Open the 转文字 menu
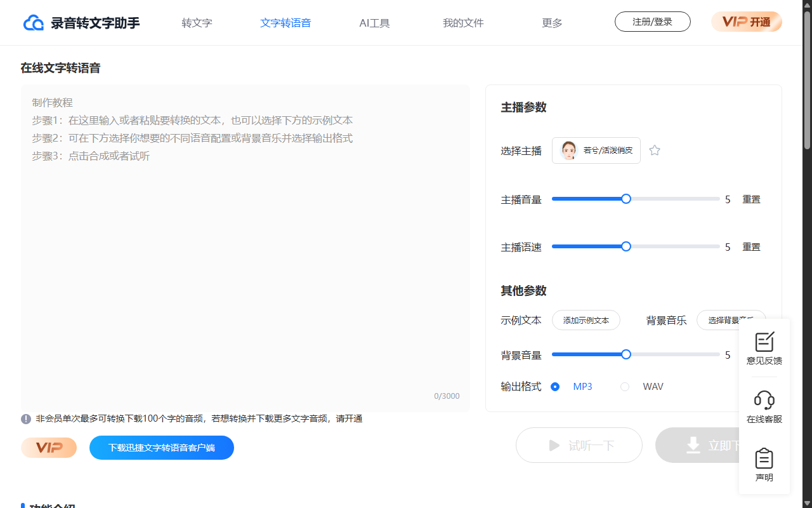 click(197, 23)
